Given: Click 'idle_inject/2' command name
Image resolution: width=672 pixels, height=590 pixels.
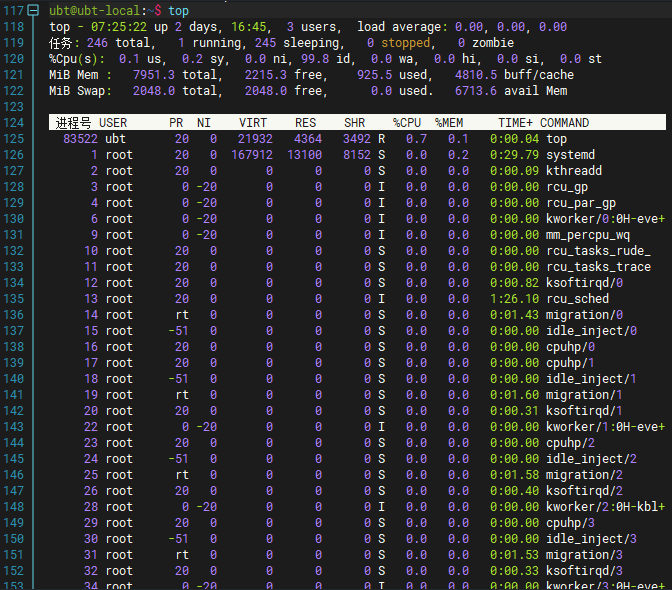Looking at the screenshot, I should (x=591, y=459).
